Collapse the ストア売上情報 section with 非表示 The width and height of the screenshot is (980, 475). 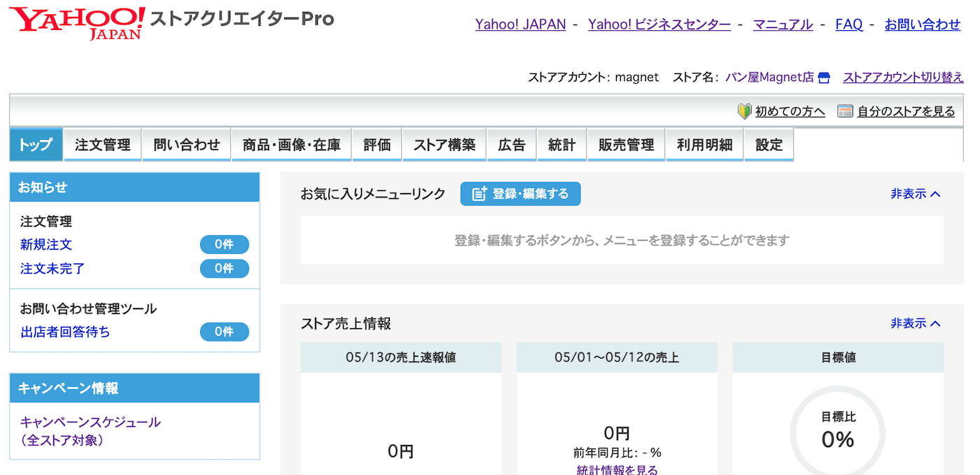click(916, 323)
